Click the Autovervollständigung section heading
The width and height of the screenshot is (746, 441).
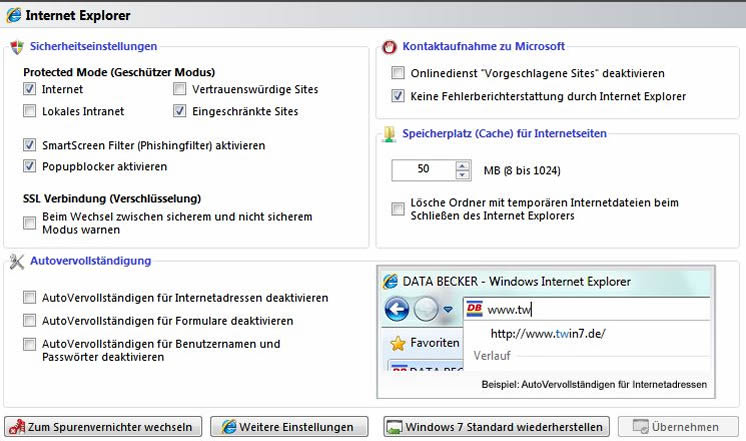point(90,261)
